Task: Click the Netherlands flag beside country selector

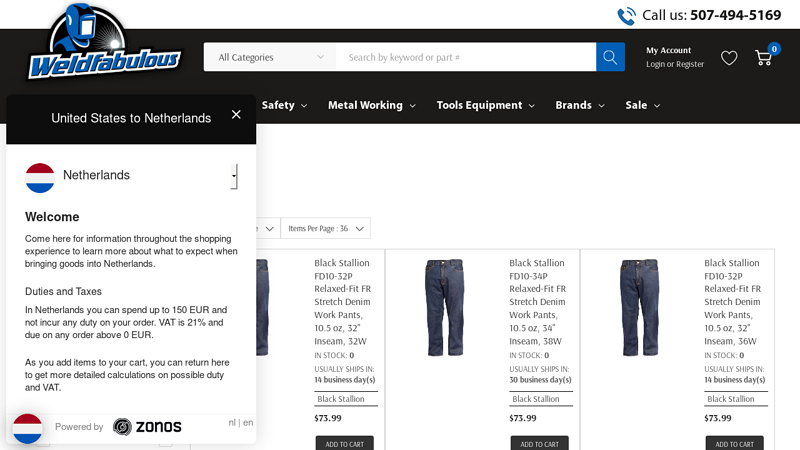Action: (40, 178)
